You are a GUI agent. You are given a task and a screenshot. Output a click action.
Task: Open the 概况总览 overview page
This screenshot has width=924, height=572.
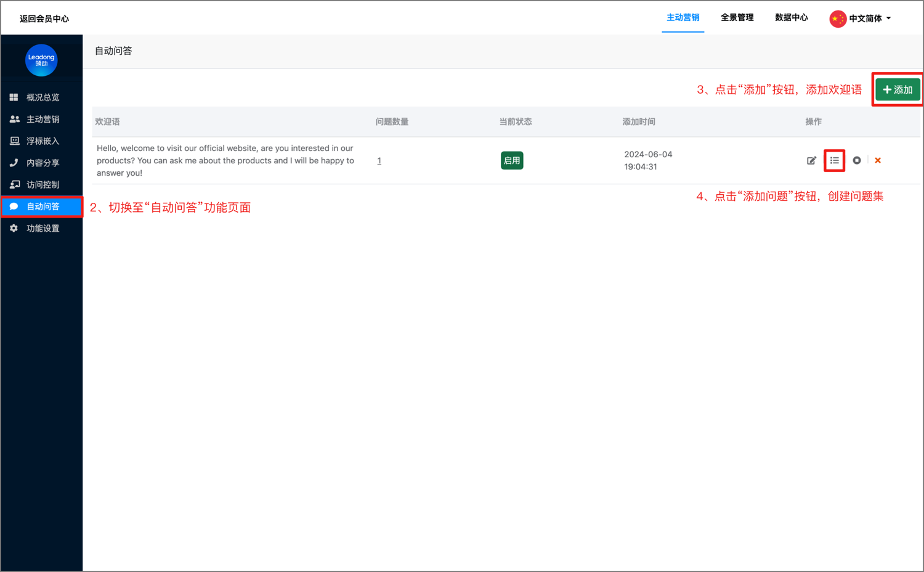coord(41,97)
